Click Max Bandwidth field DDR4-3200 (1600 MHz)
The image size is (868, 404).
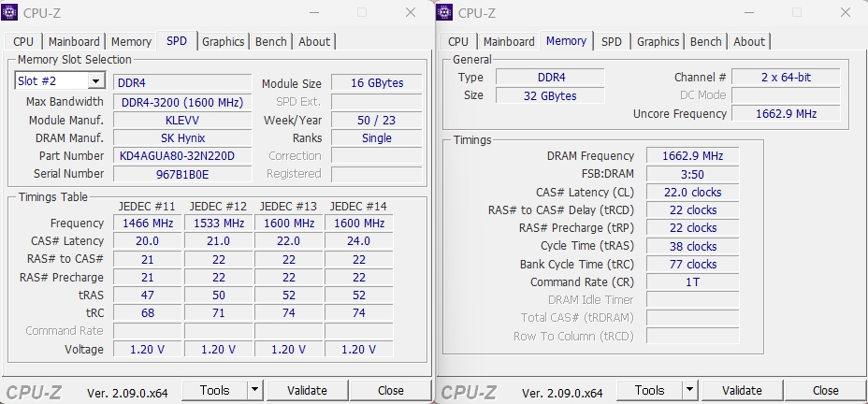pos(182,102)
